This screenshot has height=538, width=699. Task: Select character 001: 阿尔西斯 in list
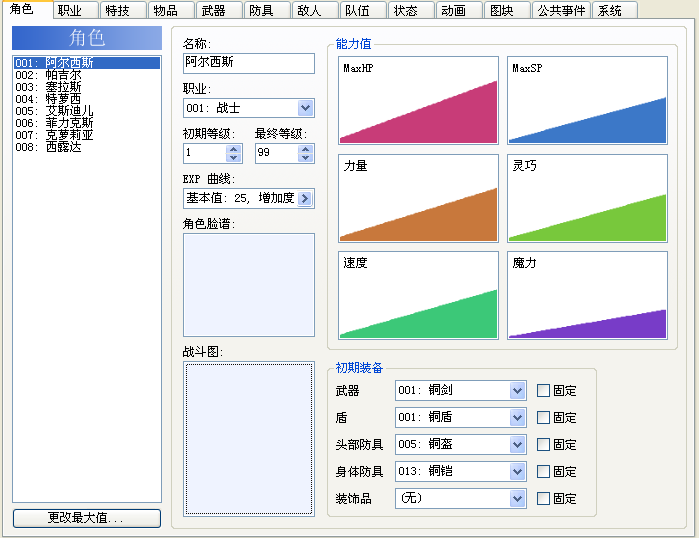(86, 63)
